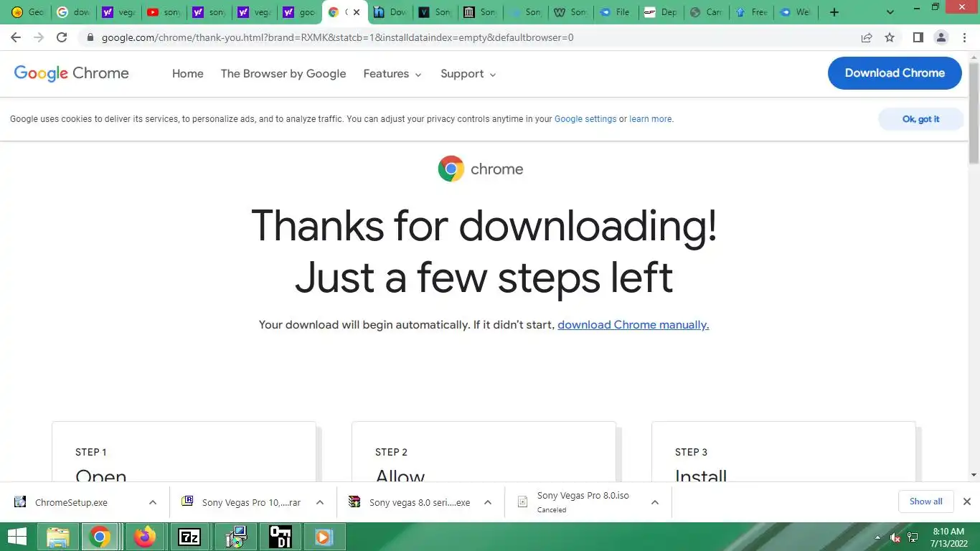This screenshot has width=980, height=551.
Task: Click the muted volume tray icon
Action: [x=895, y=537]
